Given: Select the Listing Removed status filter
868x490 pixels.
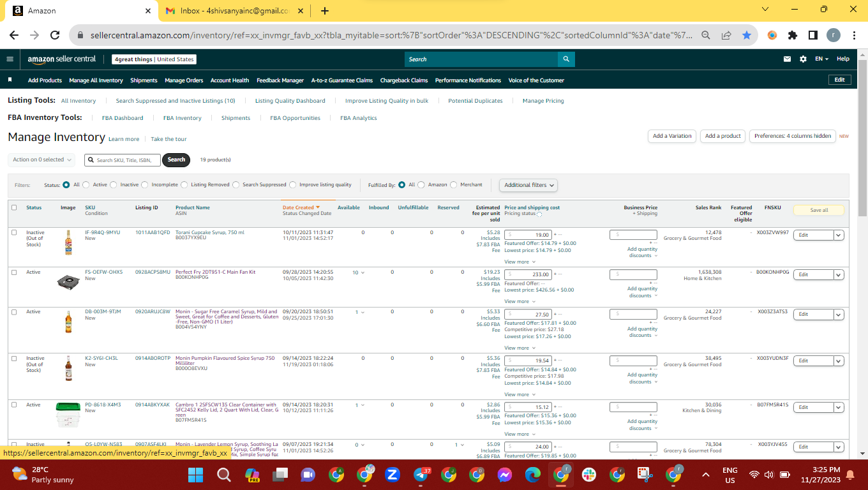Looking at the screenshot, I should 184,185.
